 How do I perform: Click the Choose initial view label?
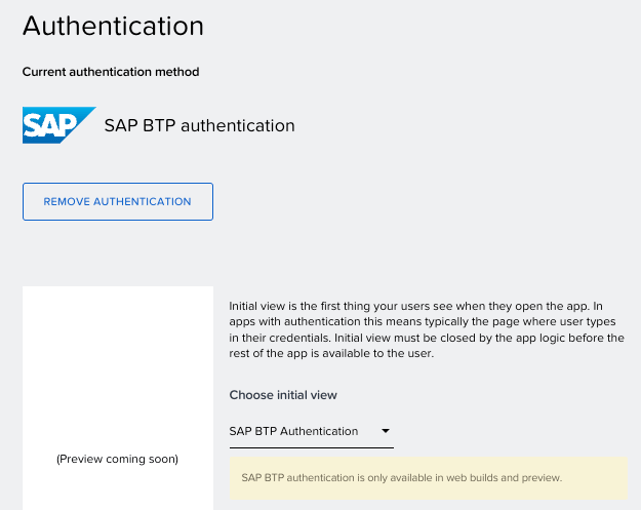(x=283, y=395)
